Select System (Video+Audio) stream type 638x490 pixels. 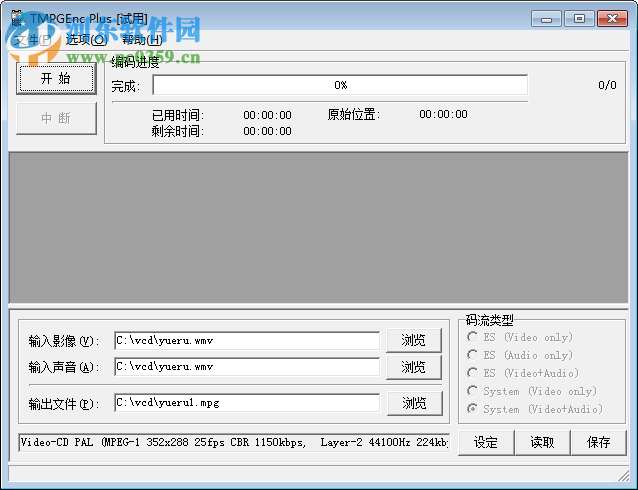(535, 409)
